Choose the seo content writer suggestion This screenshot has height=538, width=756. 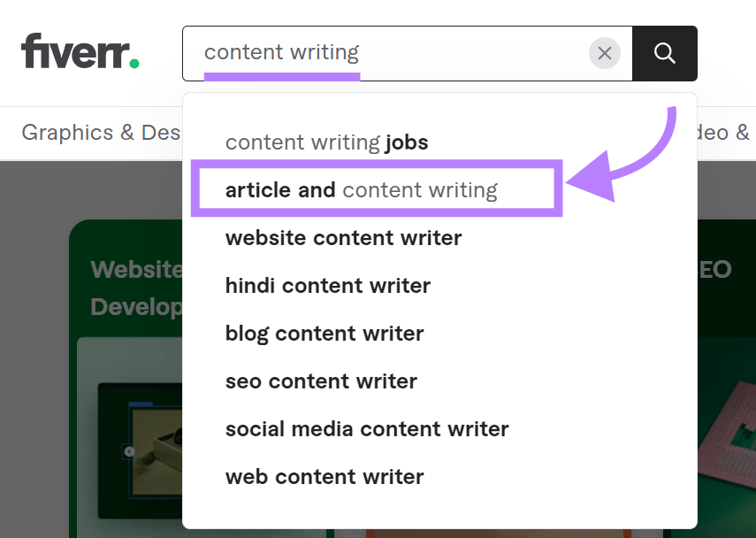321,380
